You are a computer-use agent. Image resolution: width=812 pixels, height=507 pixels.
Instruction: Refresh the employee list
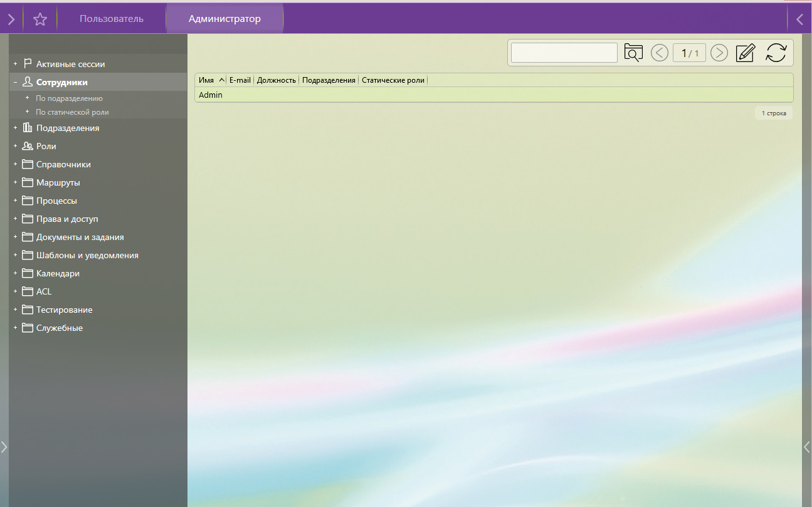tap(776, 53)
